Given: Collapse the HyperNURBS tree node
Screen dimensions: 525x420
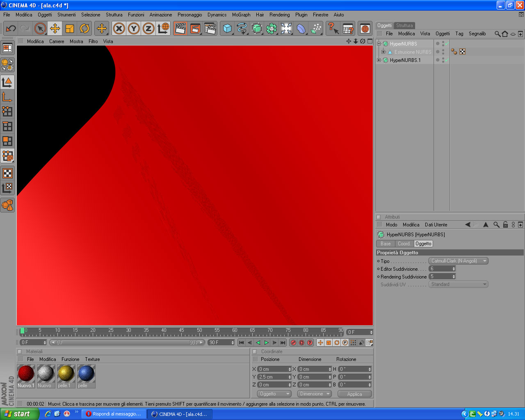Looking at the screenshot, I should point(379,43).
